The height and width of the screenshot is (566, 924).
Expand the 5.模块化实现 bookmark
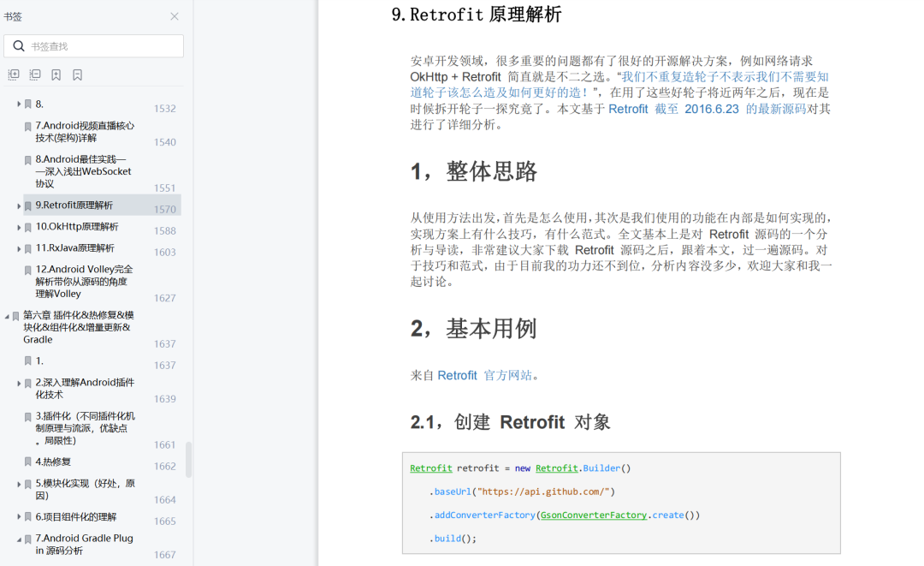(19, 484)
